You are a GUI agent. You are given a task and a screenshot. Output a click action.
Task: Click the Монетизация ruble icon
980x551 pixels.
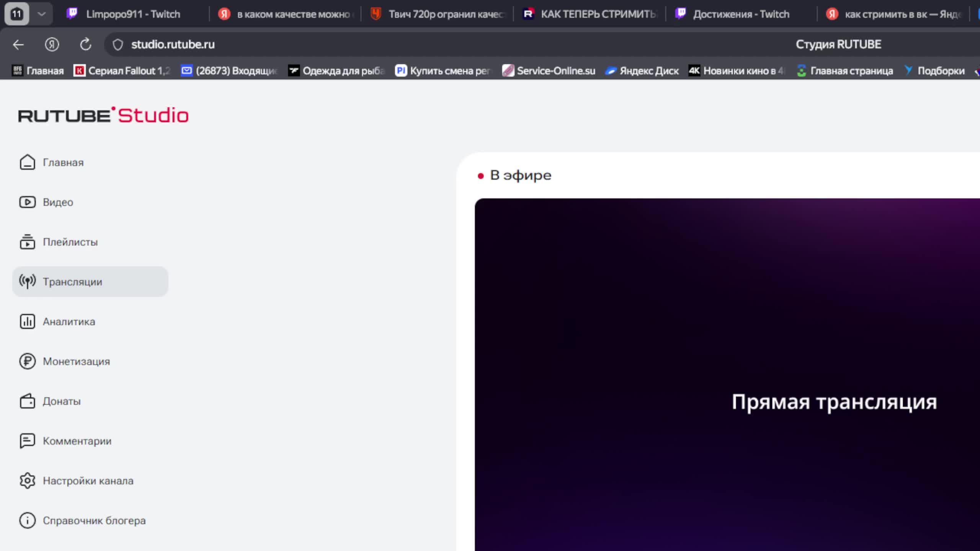(27, 361)
